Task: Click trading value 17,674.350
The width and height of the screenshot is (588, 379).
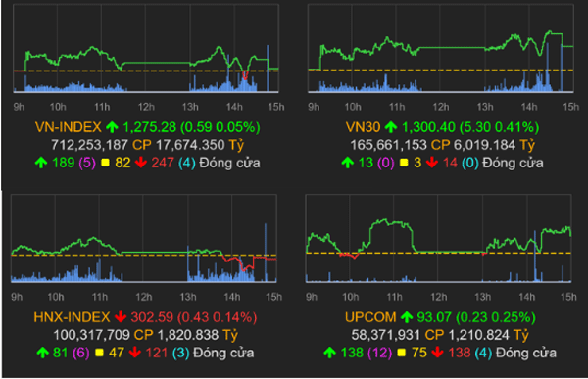Action: [190, 145]
